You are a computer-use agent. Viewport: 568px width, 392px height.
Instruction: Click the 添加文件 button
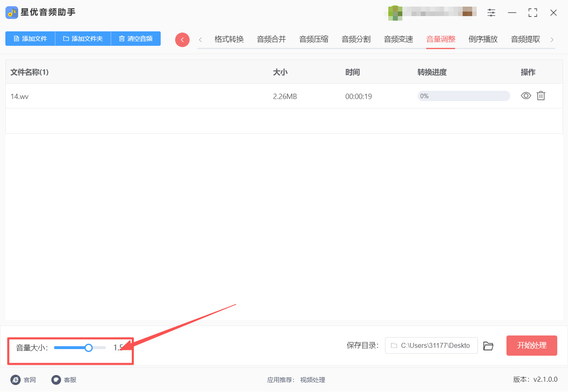(30, 39)
